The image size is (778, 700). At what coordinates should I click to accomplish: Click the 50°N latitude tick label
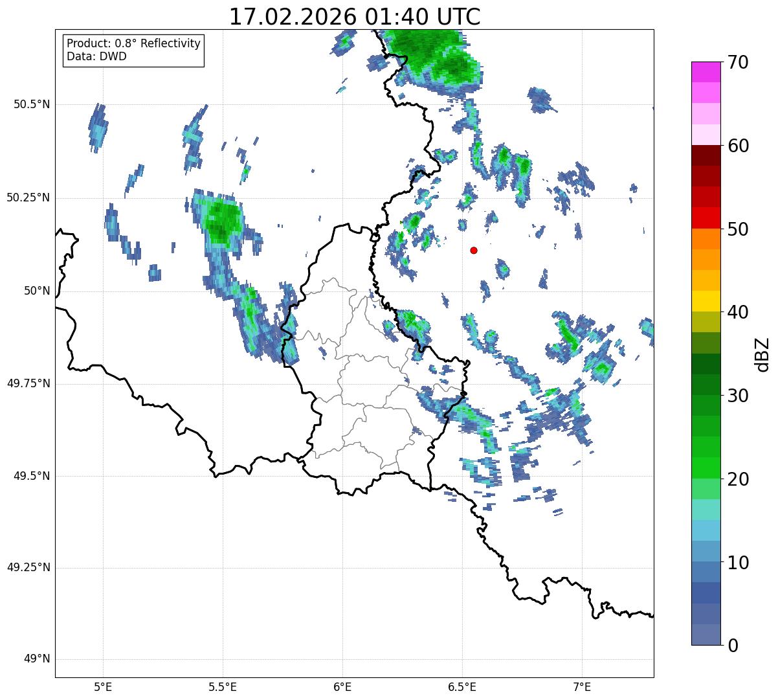pyautogui.click(x=37, y=291)
